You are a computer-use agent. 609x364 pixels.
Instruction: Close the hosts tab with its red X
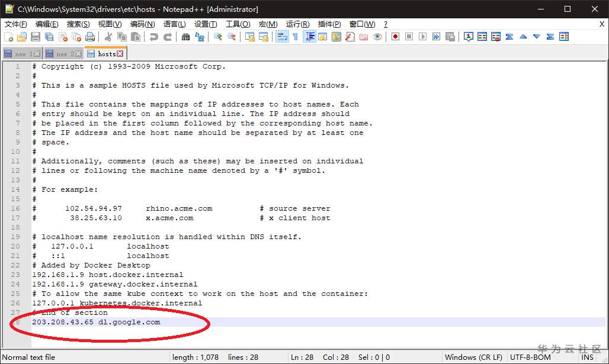point(120,53)
